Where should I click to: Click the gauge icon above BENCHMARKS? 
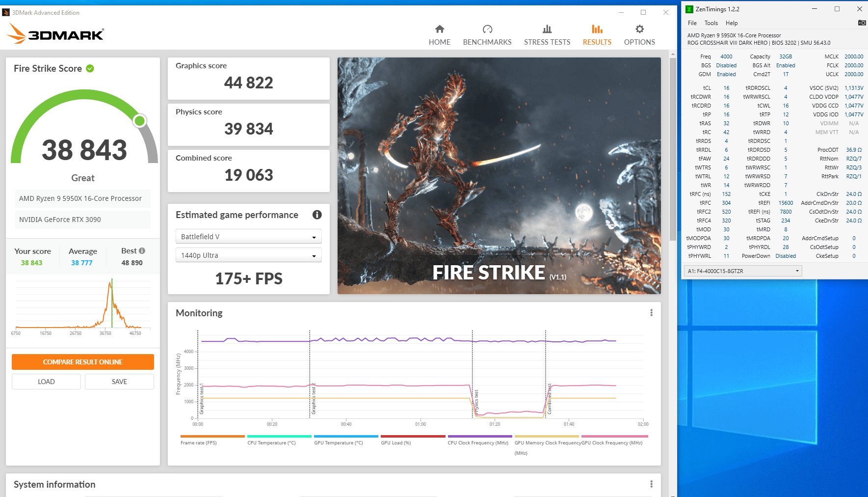coord(487,29)
